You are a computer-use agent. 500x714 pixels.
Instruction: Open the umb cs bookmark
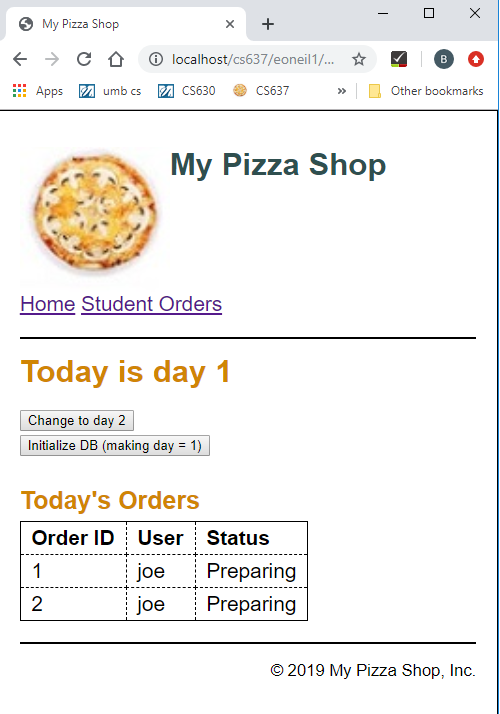(110, 91)
